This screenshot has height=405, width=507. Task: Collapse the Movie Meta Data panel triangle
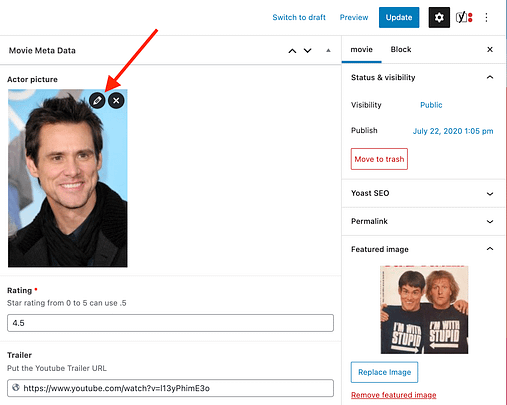point(328,51)
